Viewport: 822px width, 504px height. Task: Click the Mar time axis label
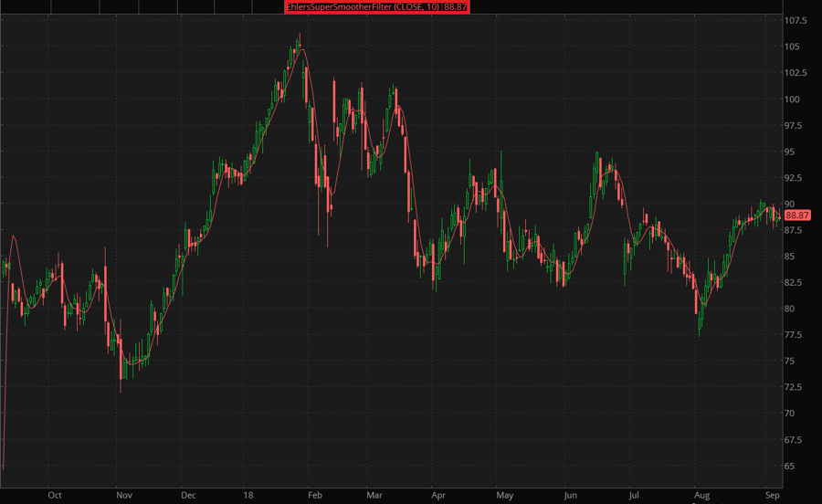(x=374, y=495)
